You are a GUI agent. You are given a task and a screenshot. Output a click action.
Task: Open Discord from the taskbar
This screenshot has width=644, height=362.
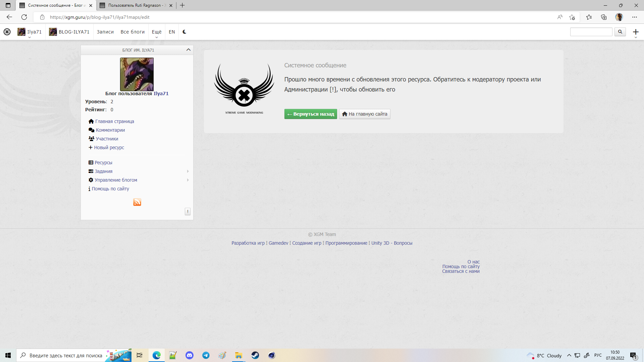[190, 355]
